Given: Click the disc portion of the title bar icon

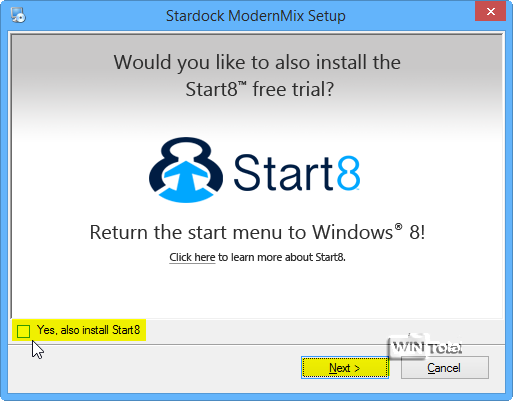Looking at the screenshot, I should pos(20,18).
